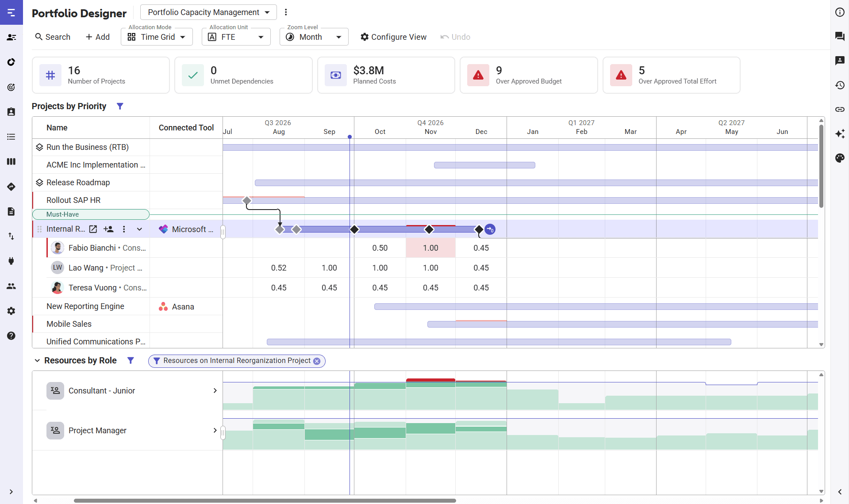
Task: Click the list icon in left sidebar
Action: point(12,137)
